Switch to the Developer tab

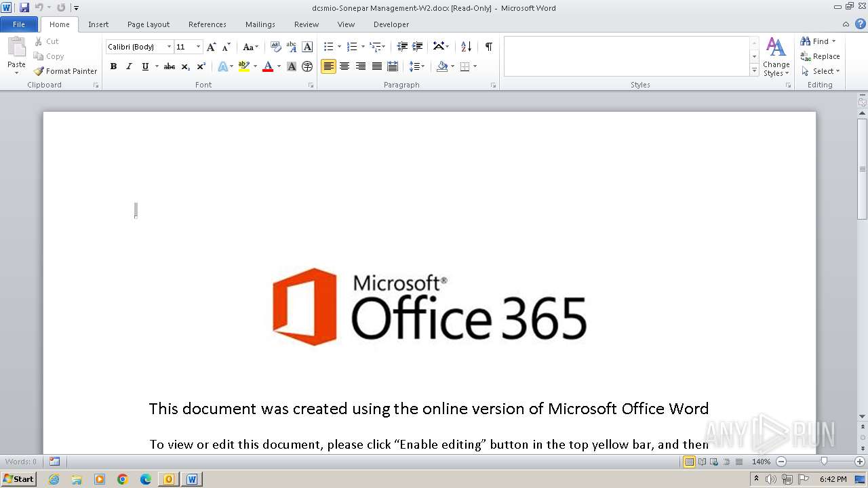[x=391, y=24]
